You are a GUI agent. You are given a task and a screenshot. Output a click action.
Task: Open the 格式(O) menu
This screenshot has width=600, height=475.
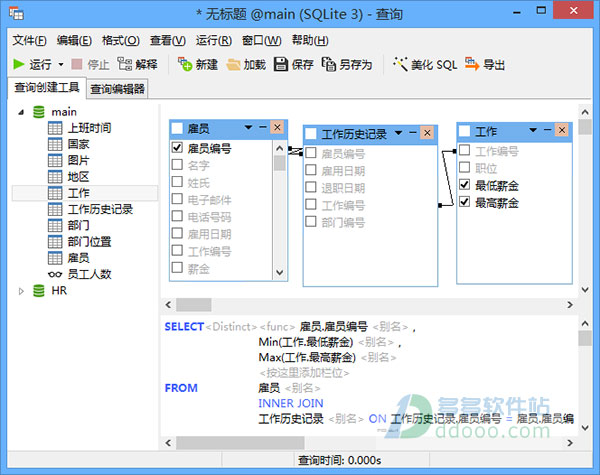pos(121,40)
